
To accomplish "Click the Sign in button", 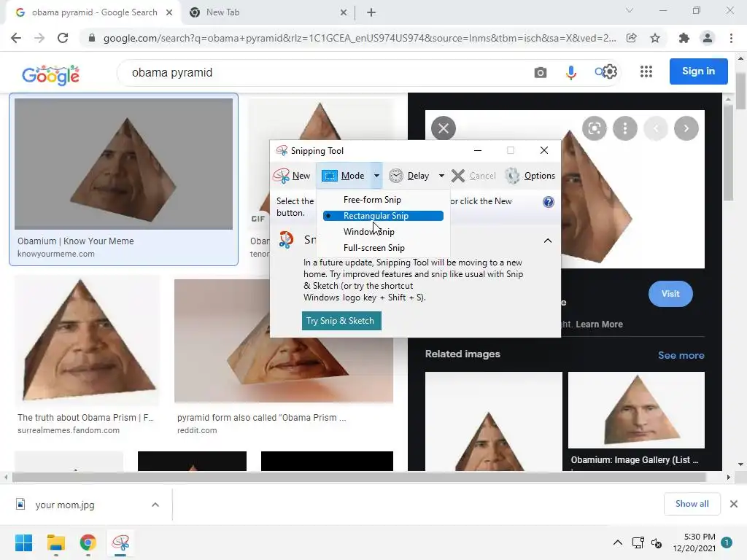I will [698, 71].
